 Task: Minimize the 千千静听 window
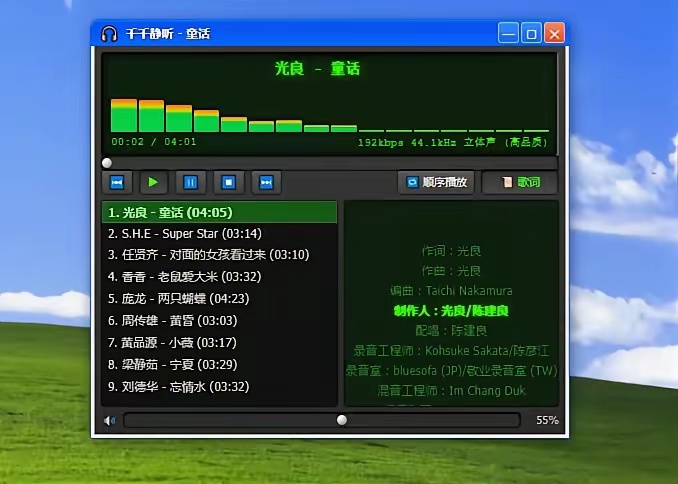(x=508, y=33)
